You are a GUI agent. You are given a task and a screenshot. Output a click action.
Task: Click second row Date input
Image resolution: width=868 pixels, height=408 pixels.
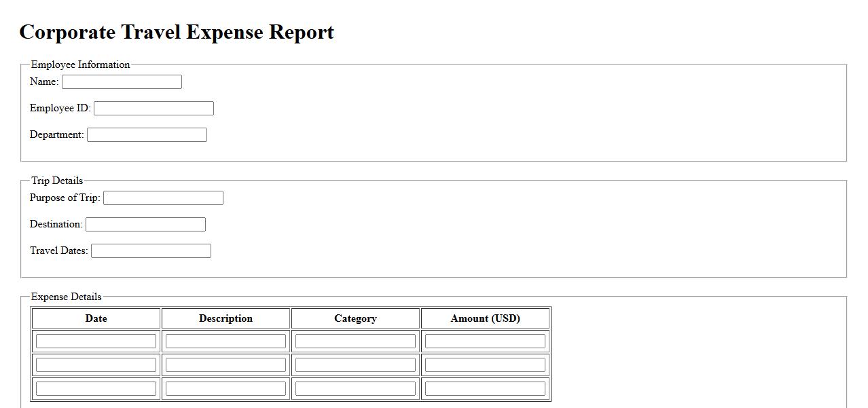(96, 365)
